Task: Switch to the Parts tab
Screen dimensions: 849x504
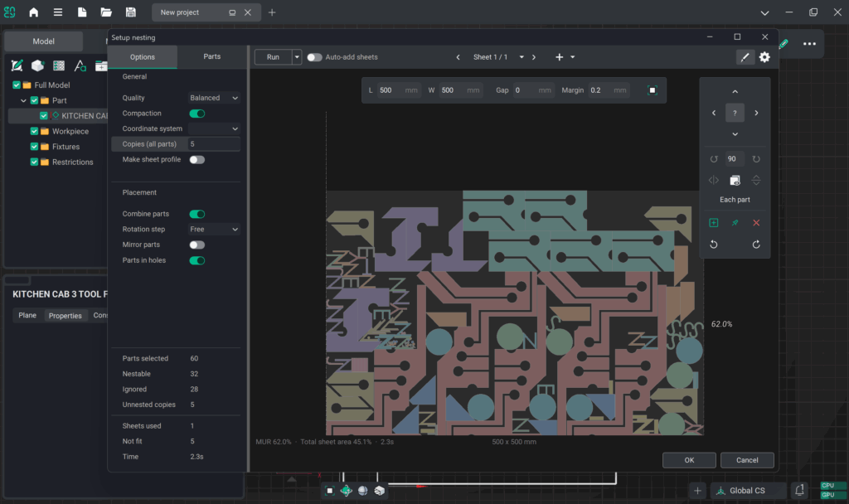Action: coord(211,56)
